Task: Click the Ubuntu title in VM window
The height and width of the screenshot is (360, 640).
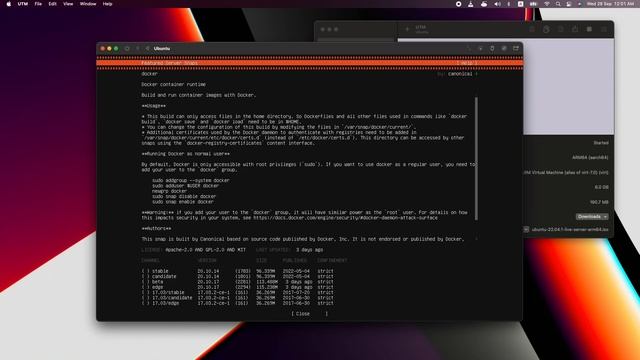Action: pyautogui.click(x=162, y=49)
